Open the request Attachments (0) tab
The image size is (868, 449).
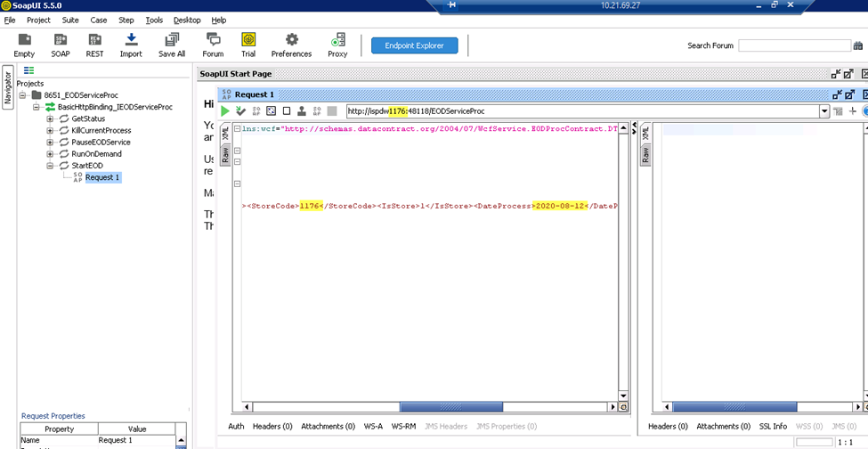pos(329,427)
